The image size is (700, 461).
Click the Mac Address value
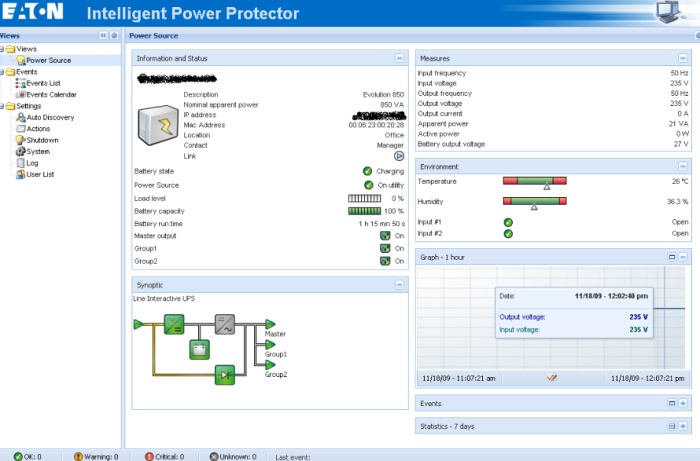coord(376,125)
